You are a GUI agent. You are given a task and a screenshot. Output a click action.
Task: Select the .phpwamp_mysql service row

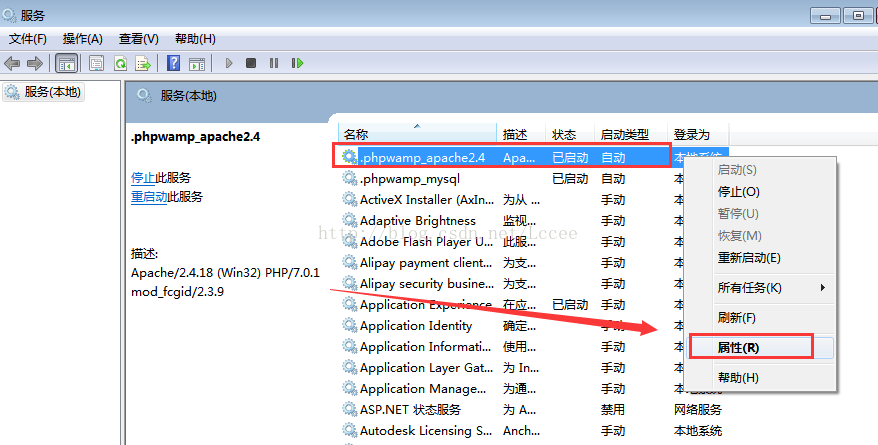(410, 179)
